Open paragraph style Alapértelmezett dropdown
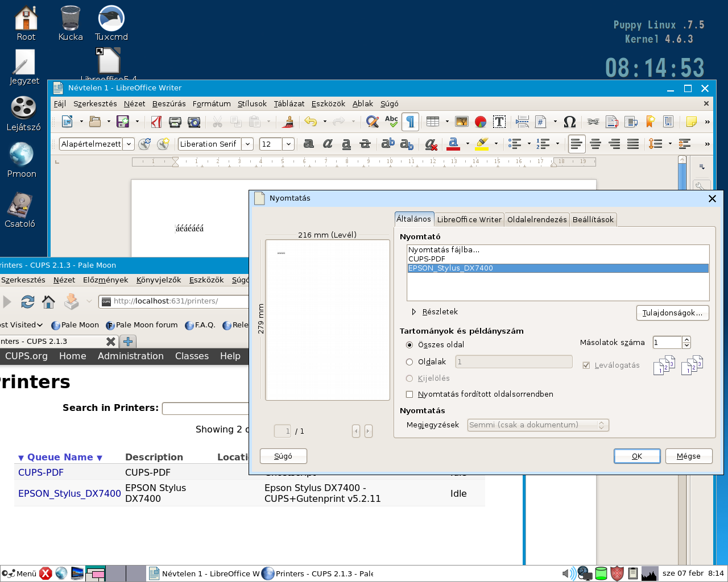 point(129,144)
